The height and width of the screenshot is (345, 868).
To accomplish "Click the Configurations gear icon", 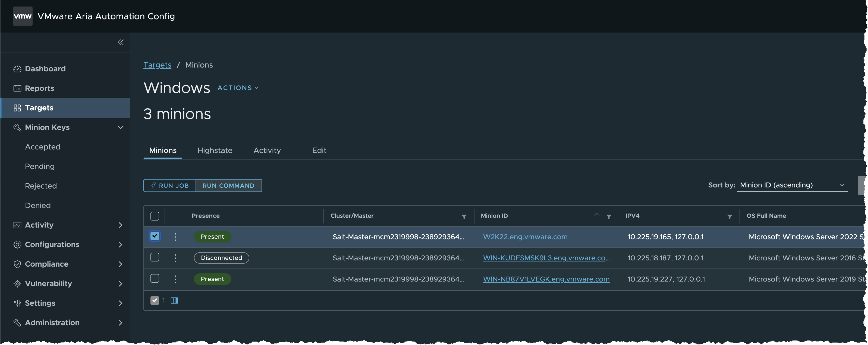I will (17, 244).
